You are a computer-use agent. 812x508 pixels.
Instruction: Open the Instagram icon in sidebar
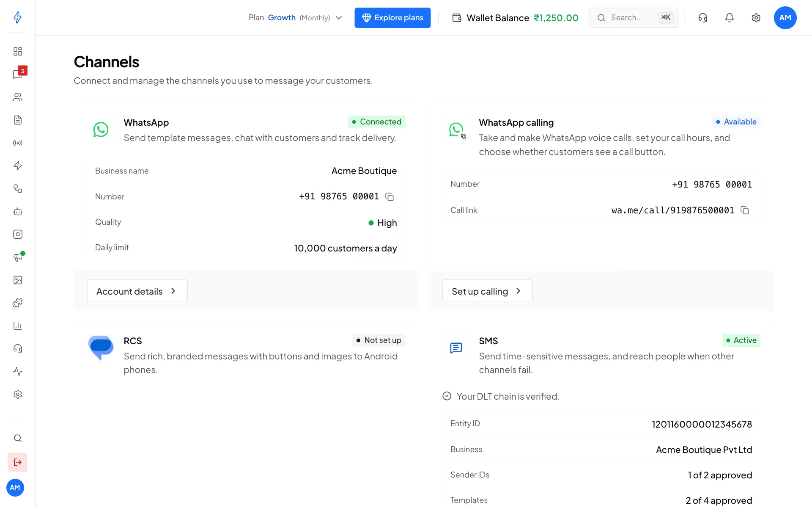click(x=17, y=234)
